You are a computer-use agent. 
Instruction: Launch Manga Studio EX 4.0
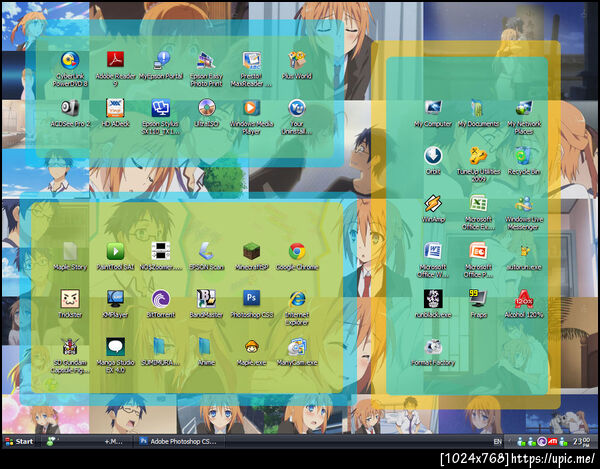115,347
